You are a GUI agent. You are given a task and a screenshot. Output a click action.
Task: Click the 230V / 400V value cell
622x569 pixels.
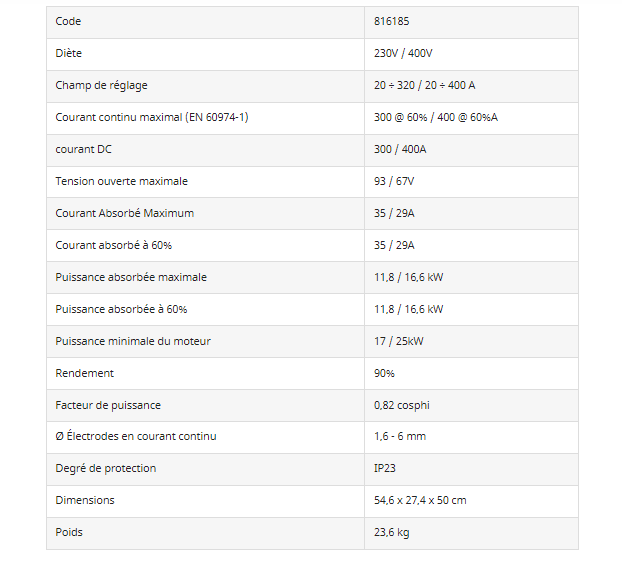403,54
